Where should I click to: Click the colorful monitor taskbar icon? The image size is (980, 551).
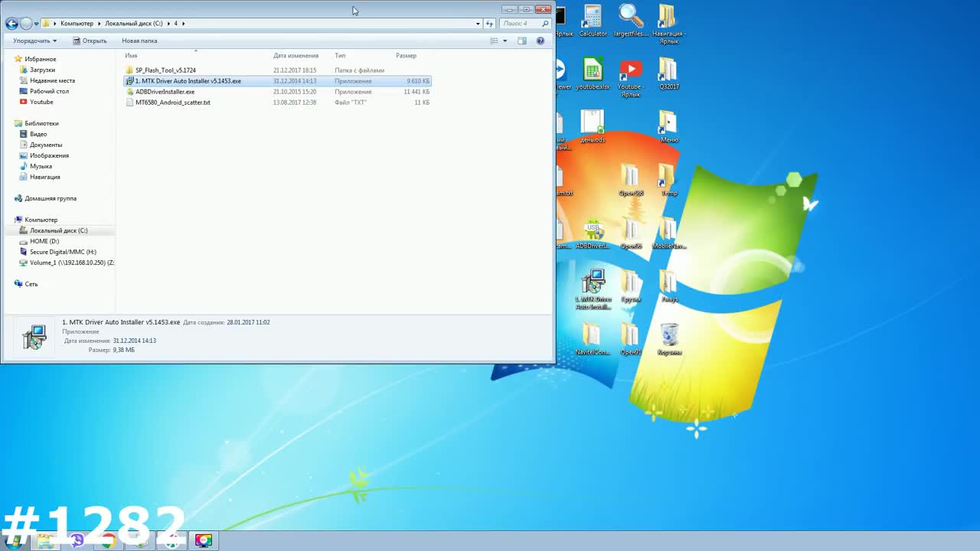tap(203, 540)
